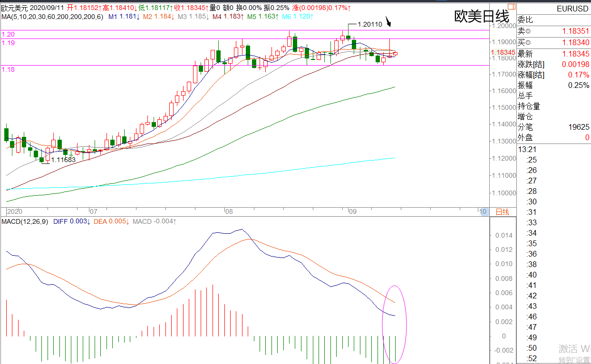
Task: Select the M3 1.185 moving average value
Action: point(193,17)
